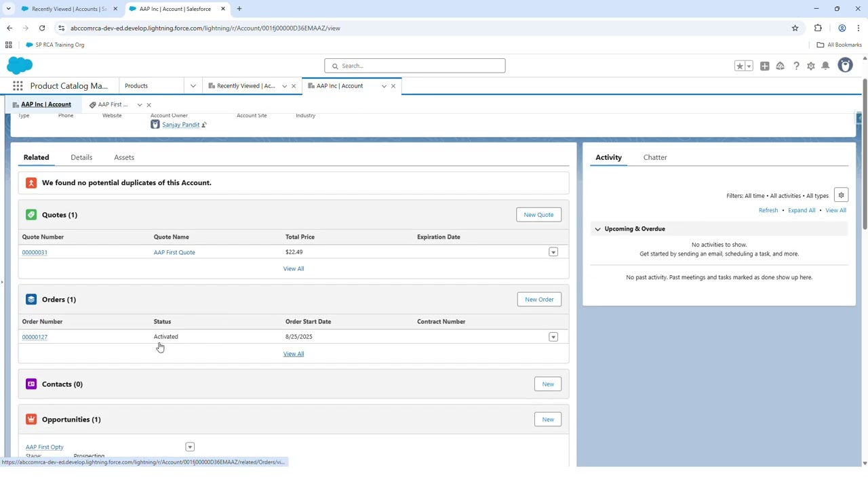
Task: Open the Chrome tab search dropdown
Action: (8, 9)
